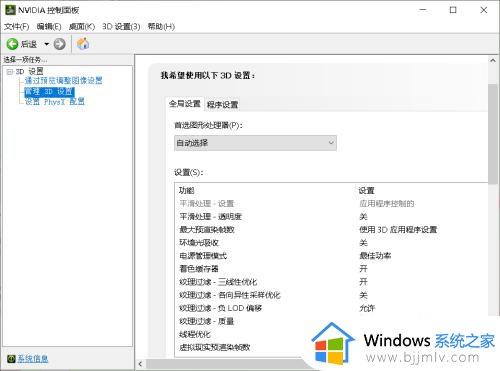Close the NVIDIA control panel window
Viewport: 500px width, 371px height.
pyautogui.click(x=484, y=10)
